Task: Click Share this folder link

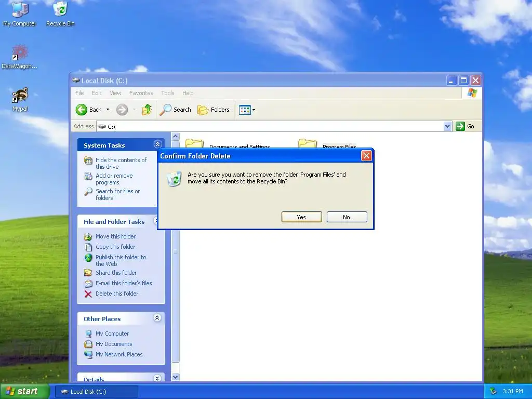Action: click(116, 273)
